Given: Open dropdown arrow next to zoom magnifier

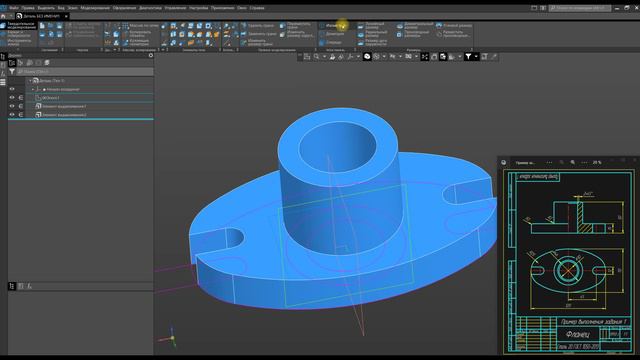Looking at the screenshot, I should [x=324, y=57].
